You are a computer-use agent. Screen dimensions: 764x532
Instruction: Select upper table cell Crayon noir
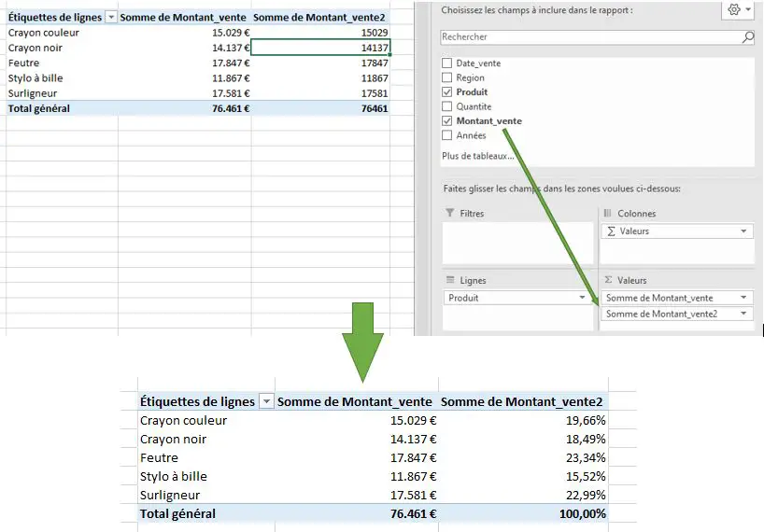tap(62, 48)
